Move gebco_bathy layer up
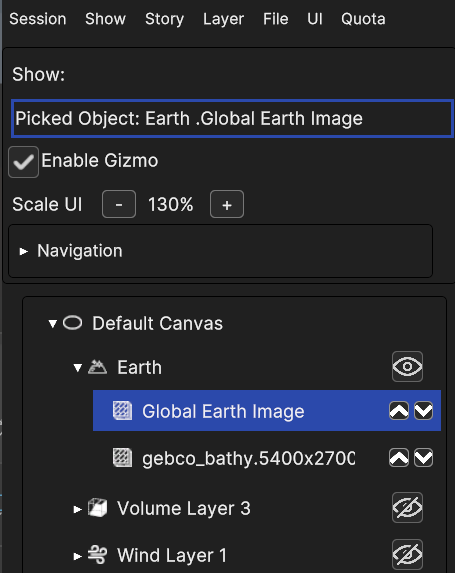The image size is (455, 573). pyautogui.click(x=399, y=458)
